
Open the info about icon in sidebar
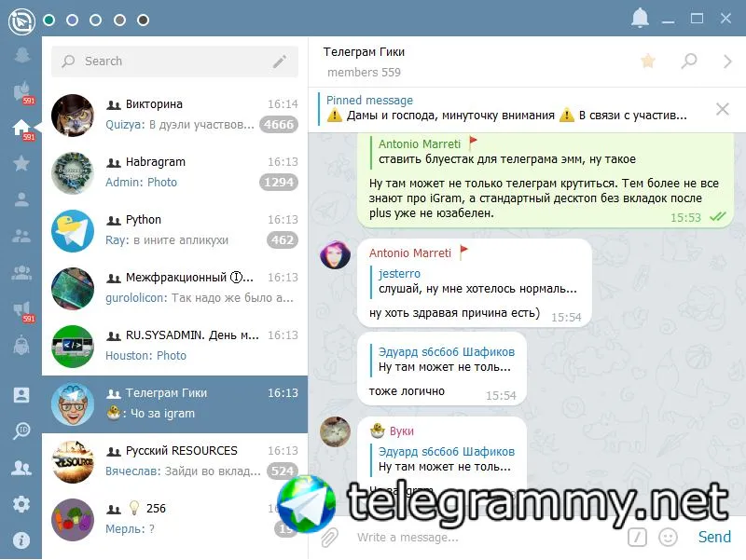coord(21,540)
